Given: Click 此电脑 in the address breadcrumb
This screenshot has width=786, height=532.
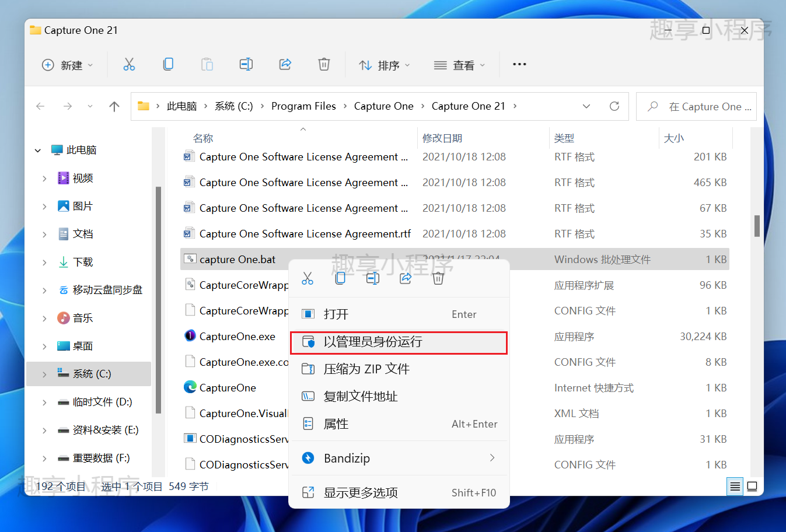Looking at the screenshot, I should [x=181, y=106].
